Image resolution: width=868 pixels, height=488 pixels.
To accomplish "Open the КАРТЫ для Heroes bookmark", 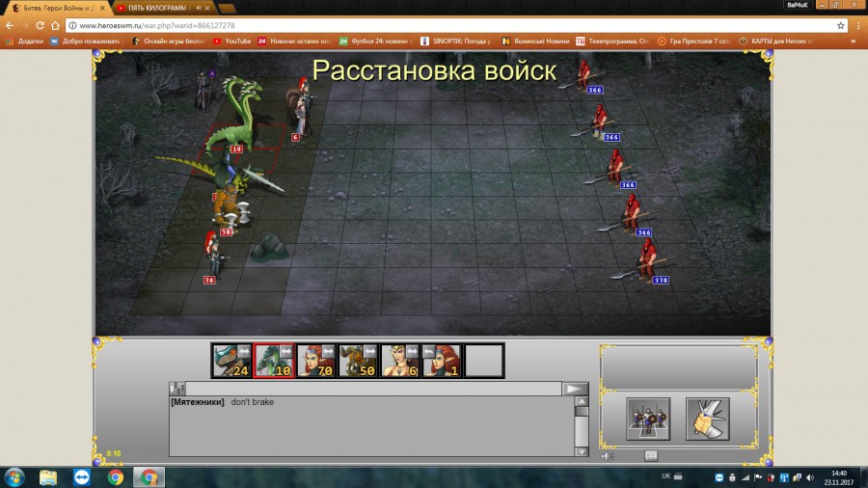I will [775, 41].
